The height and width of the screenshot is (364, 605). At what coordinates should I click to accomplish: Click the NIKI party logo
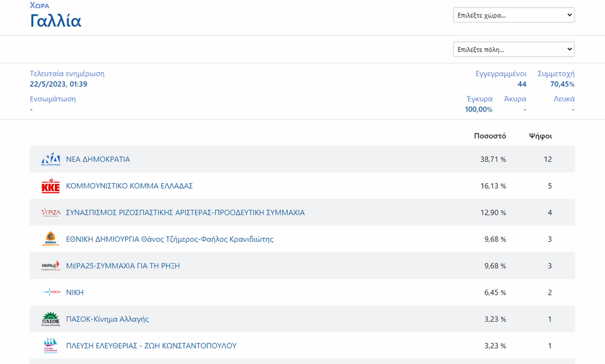point(51,292)
